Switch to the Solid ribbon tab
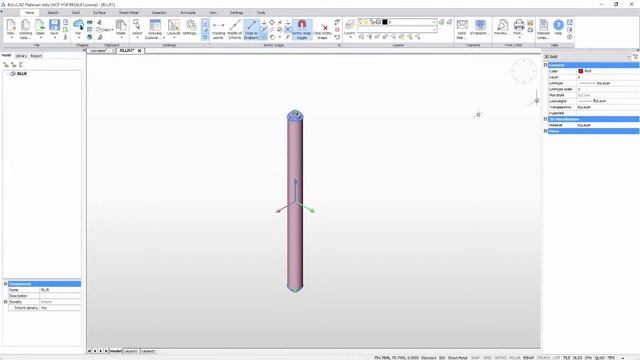640x360 pixels. tap(76, 13)
